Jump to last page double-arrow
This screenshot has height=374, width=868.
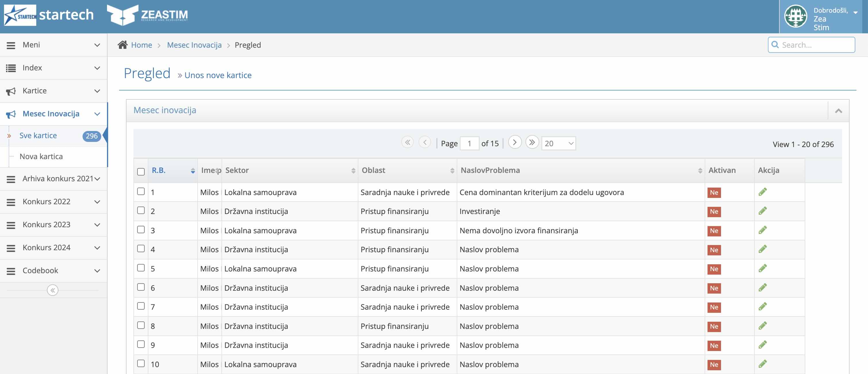(532, 142)
